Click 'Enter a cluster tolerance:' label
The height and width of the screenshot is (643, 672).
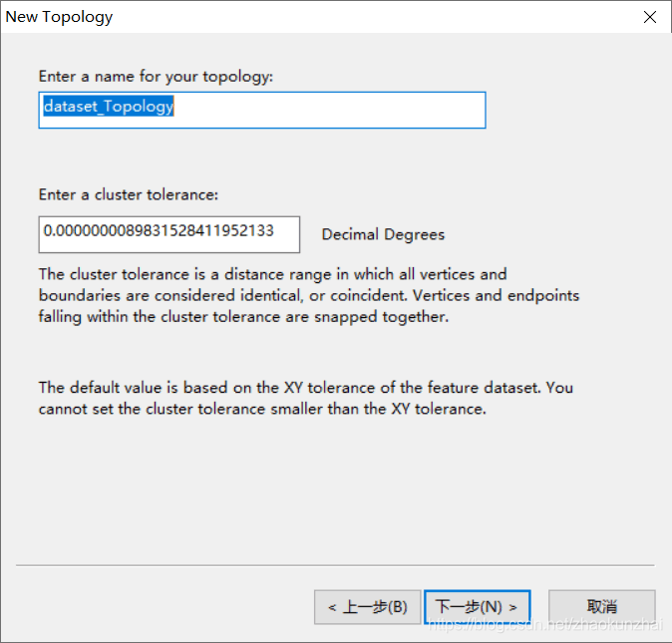pyautogui.click(x=129, y=195)
